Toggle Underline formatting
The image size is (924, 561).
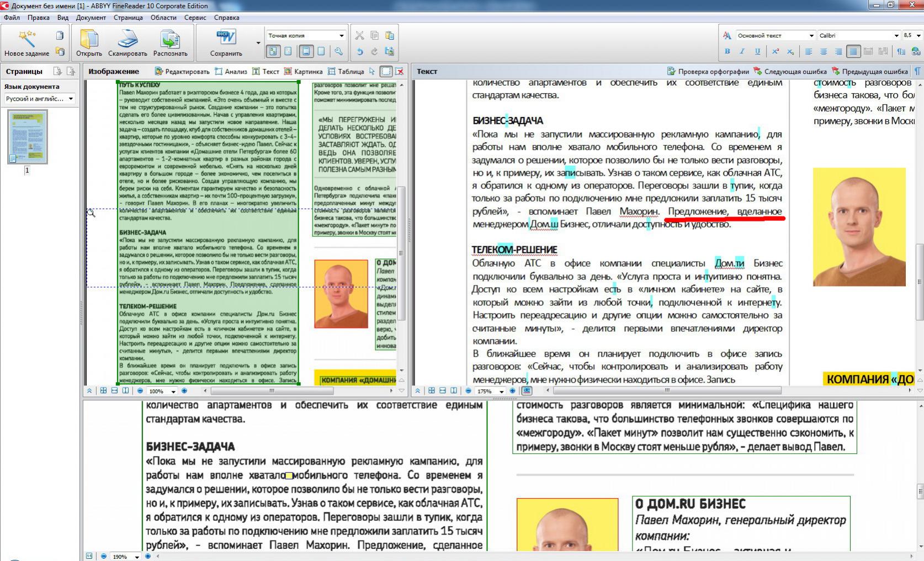[757, 51]
